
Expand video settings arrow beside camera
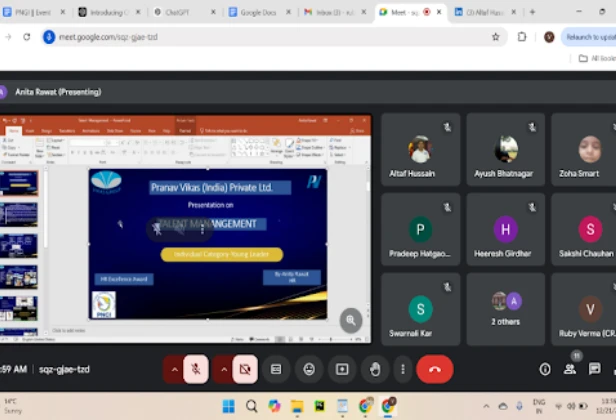coord(222,369)
